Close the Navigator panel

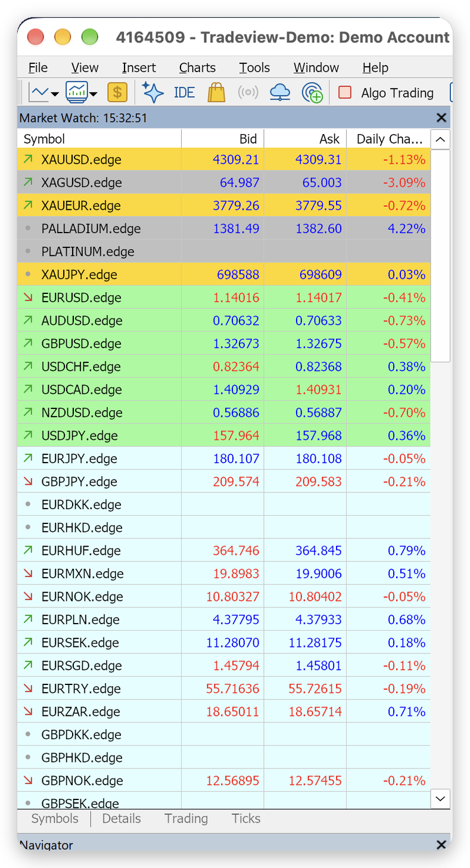[441, 844]
